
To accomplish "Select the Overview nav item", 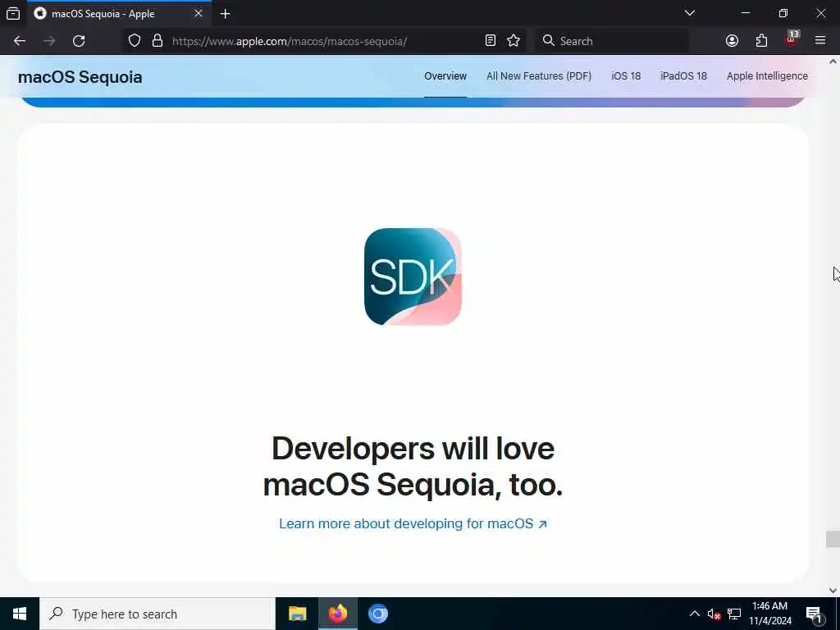I will pos(445,76).
